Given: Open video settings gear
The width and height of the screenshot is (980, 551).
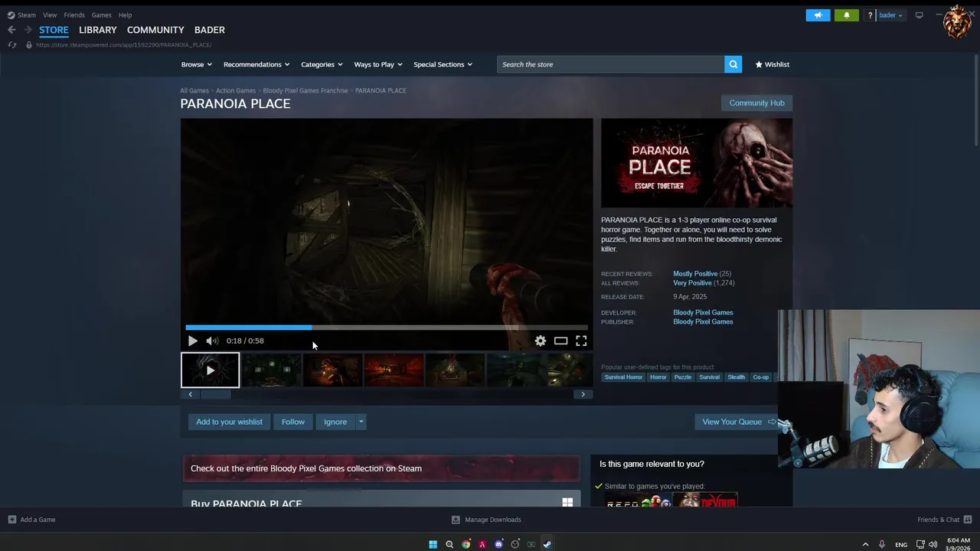Looking at the screenshot, I should coord(541,341).
